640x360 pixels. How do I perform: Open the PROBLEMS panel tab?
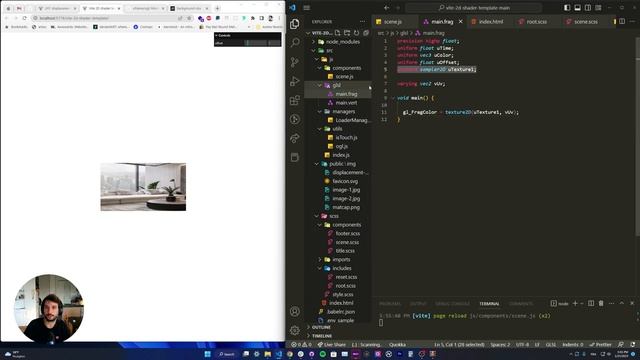coord(390,304)
